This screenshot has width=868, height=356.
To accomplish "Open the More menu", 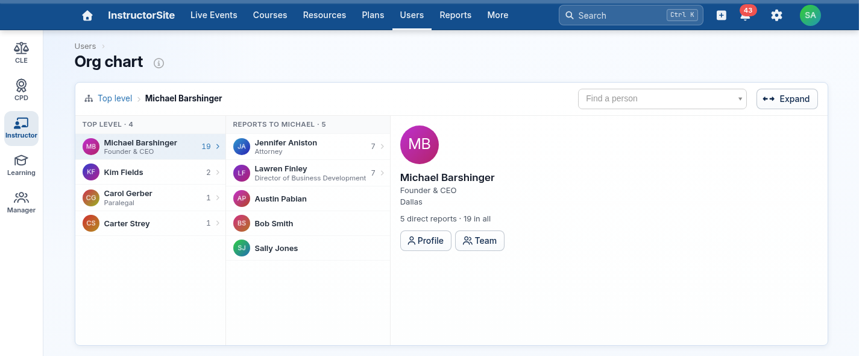I will (x=498, y=15).
